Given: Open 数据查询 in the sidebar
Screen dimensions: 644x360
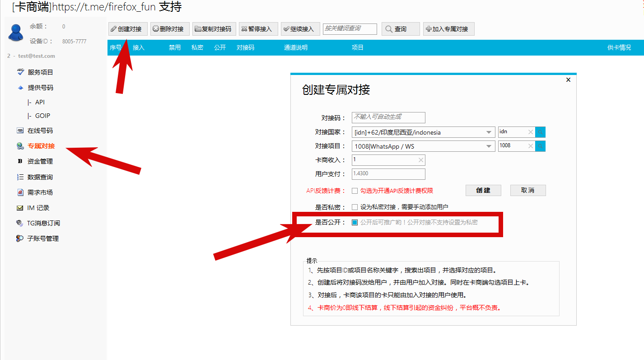Looking at the screenshot, I should 40,177.
